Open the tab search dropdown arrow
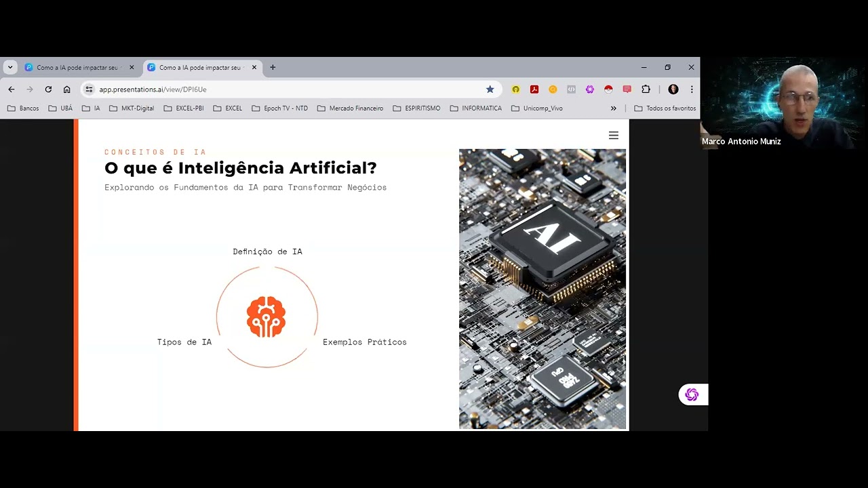The width and height of the screenshot is (868, 488). 10,67
